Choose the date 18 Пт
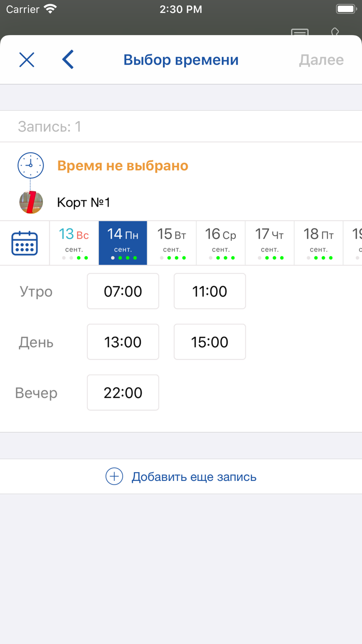362x644 pixels. pyautogui.click(x=319, y=243)
